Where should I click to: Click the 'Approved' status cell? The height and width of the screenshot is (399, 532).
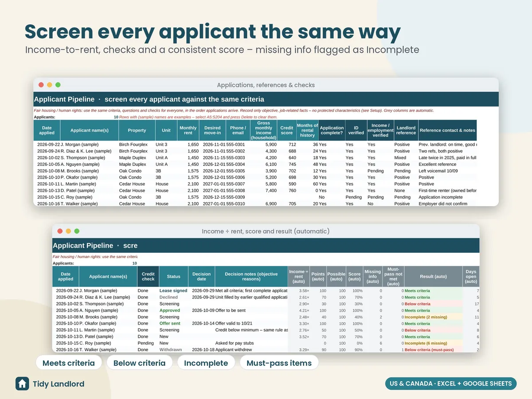coord(170,311)
